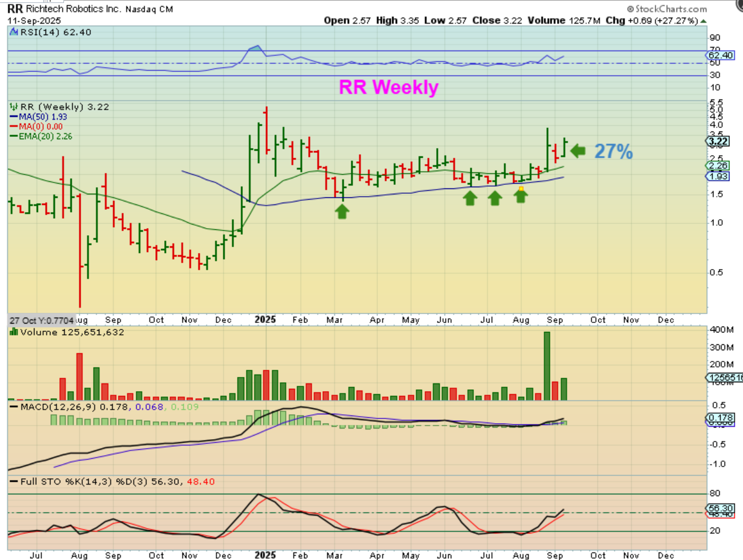Click the 2.26 EMA price tag on axis
The height and width of the screenshot is (560, 743).
718,166
